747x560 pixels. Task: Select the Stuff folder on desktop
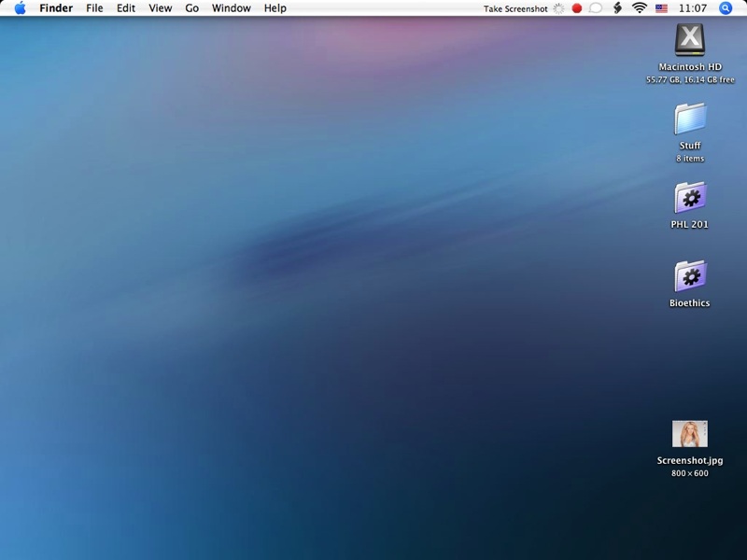pos(690,119)
